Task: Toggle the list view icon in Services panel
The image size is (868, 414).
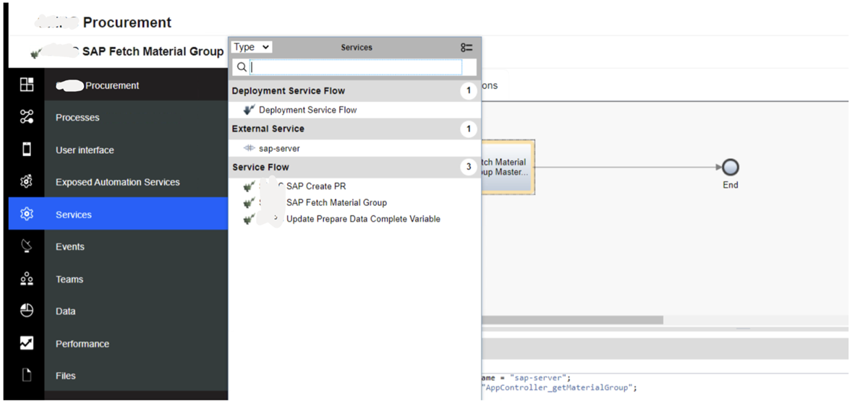Action: coord(467,48)
